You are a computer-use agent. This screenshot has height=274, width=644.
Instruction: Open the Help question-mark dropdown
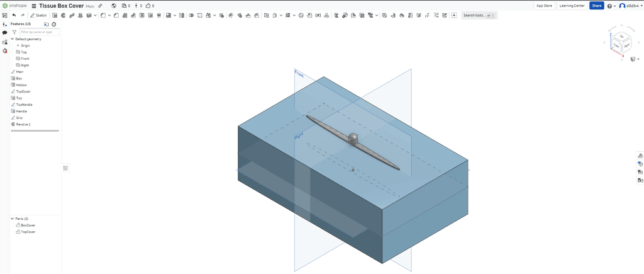pos(611,6)
